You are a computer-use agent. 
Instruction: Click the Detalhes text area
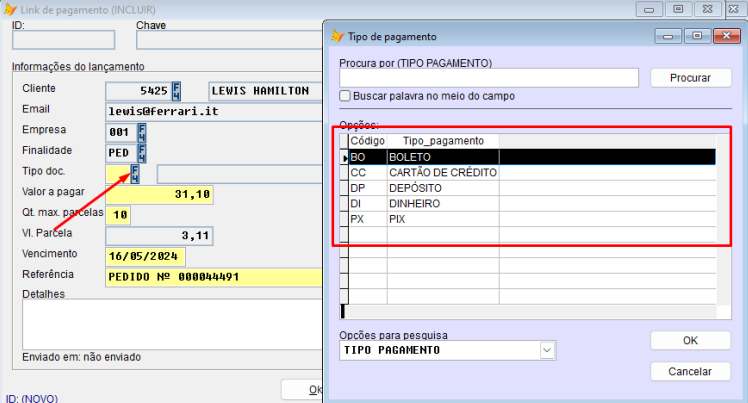point(172,324)
